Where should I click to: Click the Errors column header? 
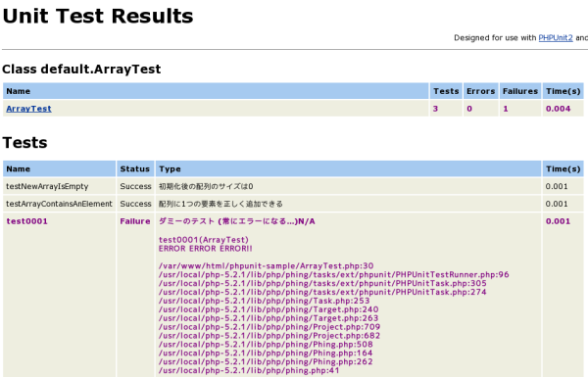[481, 91]
